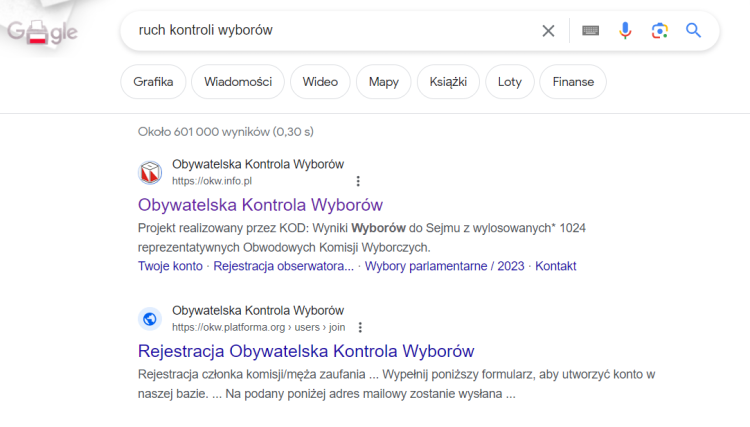Open Google Lens image search icon
750x427 pixels.
point(660,31)
